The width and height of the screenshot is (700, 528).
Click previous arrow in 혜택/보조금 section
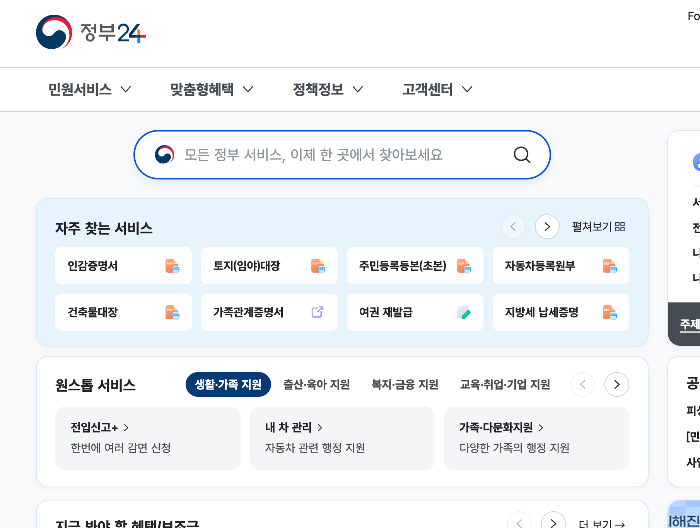[519, 523]
